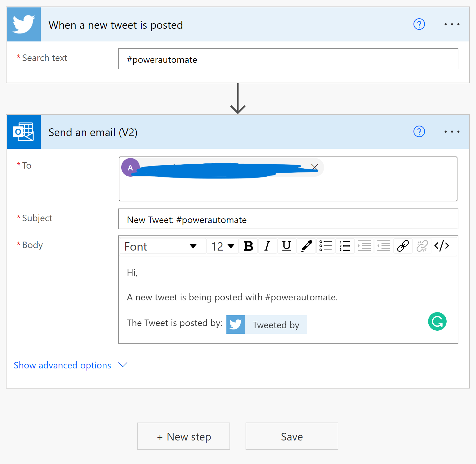
Task: Save the flow
Action: 292,436
